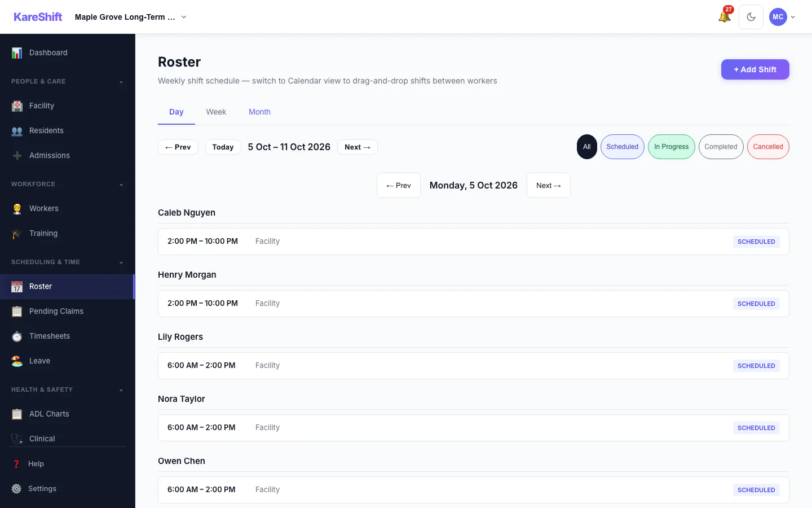Toggle dark mode with the moon icon

[751, 17]
